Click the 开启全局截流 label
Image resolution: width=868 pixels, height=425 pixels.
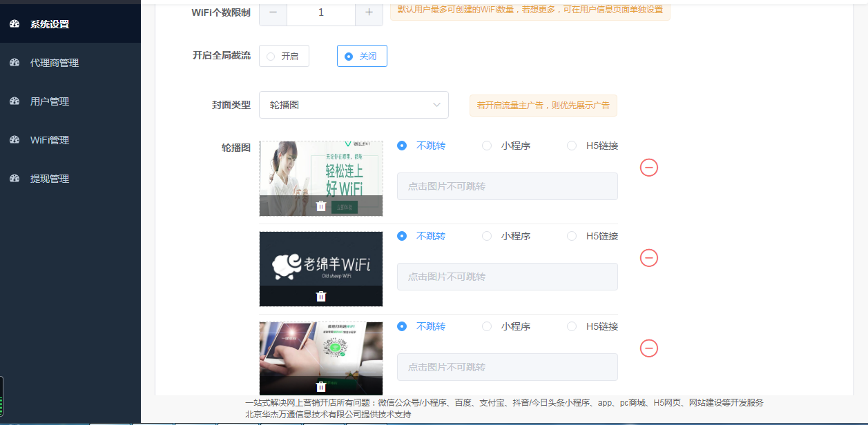tap(222, 55)
